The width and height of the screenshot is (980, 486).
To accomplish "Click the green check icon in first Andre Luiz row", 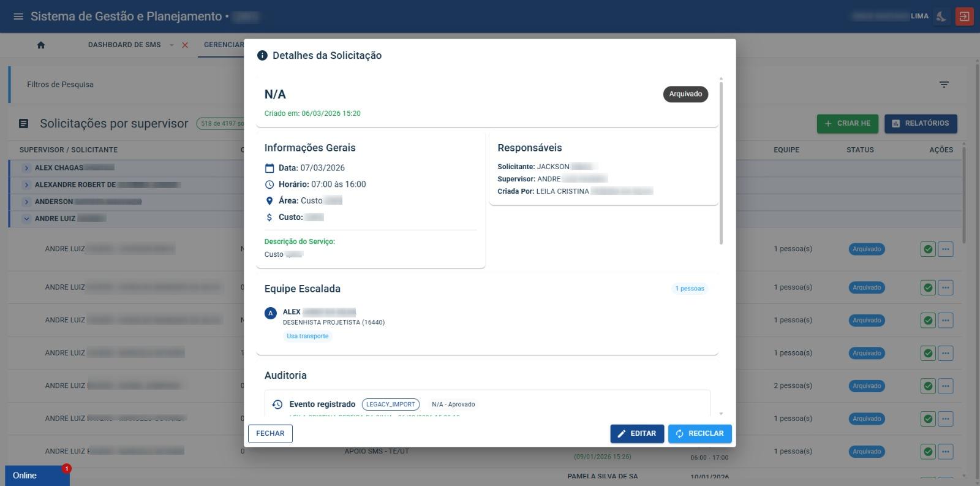I will pyautogui.click(x=928, y=249).
